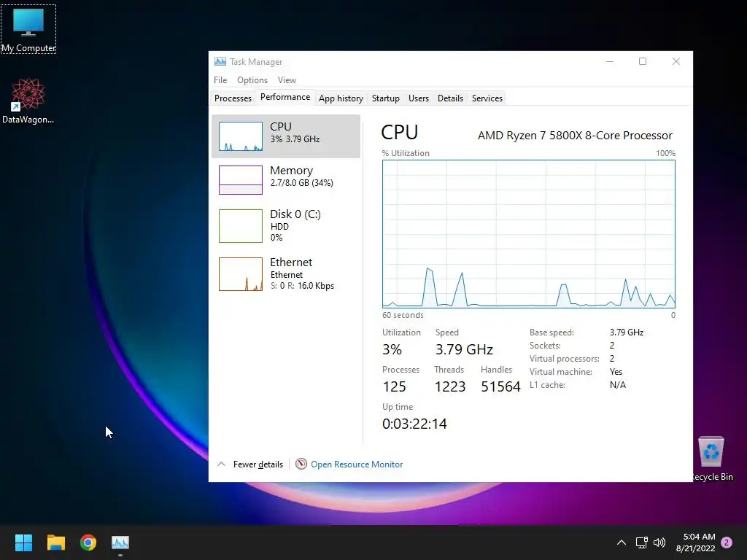This screenshot has width=747, height=560.
Task: Minimize the Task Manager window
Action: tap(609, 61)
